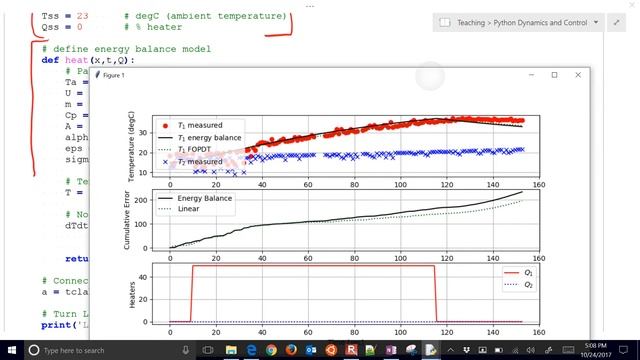Screen dimensions: 640x360
Task: Maximize the Figure 1 window
Action: click(x=554, y=75)
